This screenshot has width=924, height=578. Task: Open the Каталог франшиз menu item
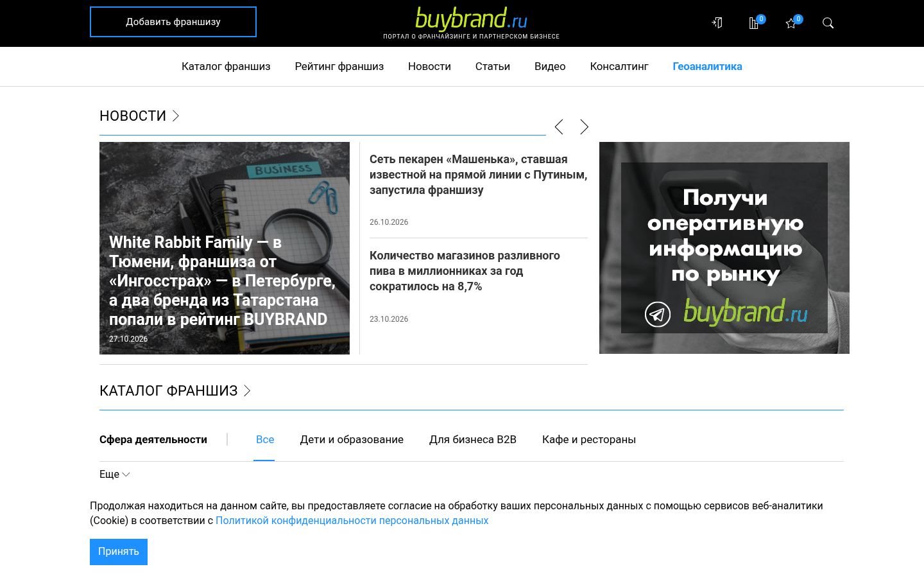[226, 67]
